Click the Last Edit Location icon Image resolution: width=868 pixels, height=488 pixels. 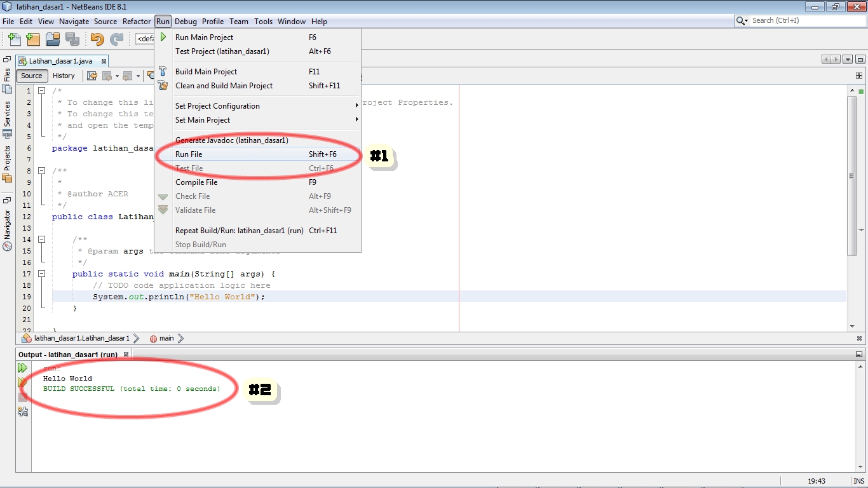92,76
